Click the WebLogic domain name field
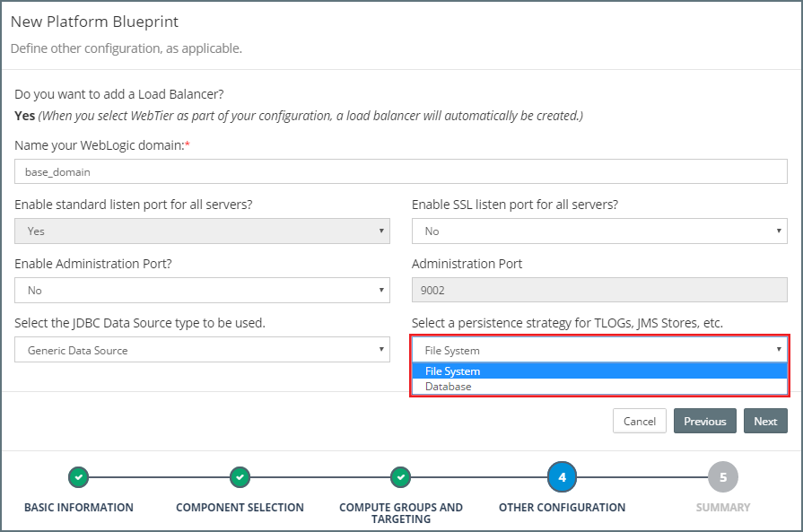803x532 pixels. (x=401, y=171)
